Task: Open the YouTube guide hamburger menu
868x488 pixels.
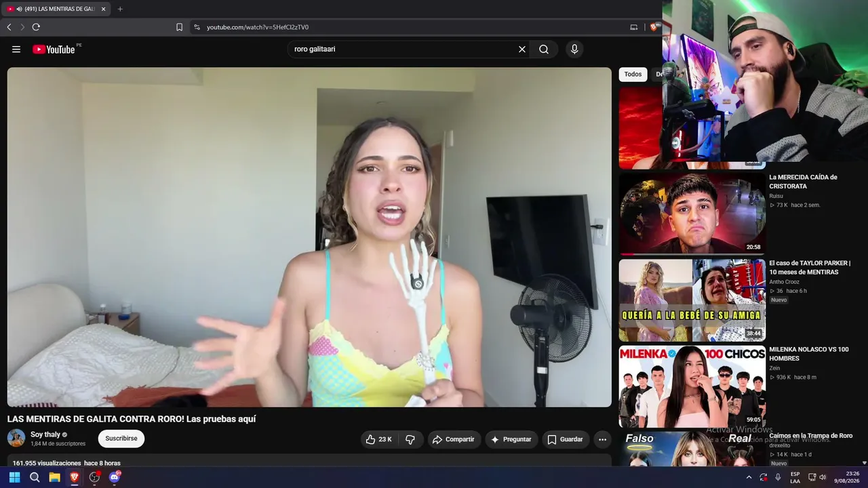Action: click(16, 49)
